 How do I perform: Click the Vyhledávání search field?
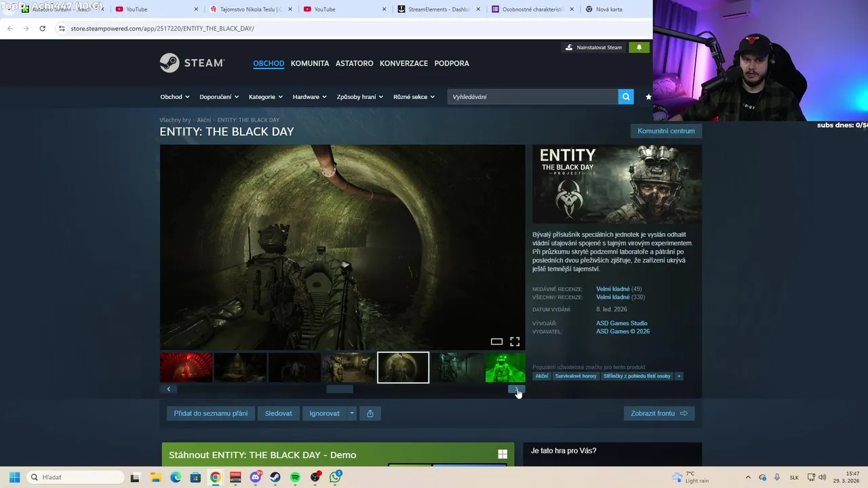[532, 97]
